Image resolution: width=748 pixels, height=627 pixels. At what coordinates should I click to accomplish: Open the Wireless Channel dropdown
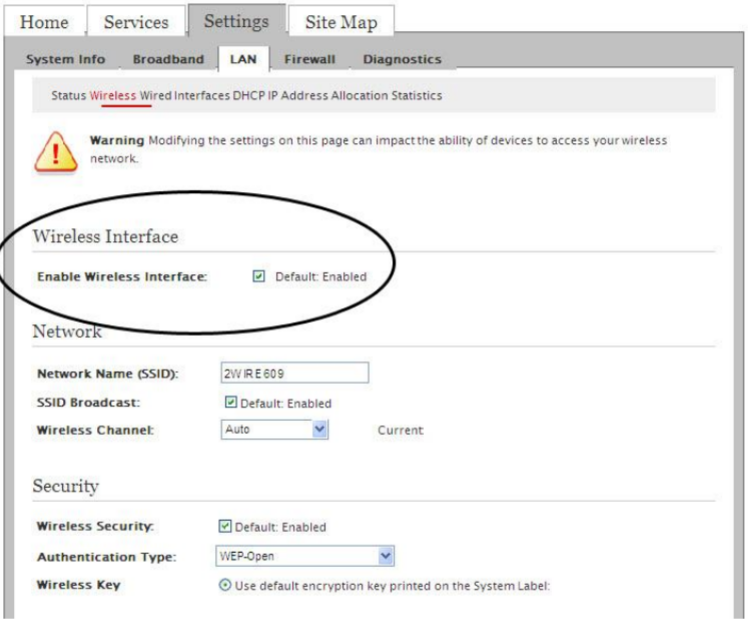(274, 429)
